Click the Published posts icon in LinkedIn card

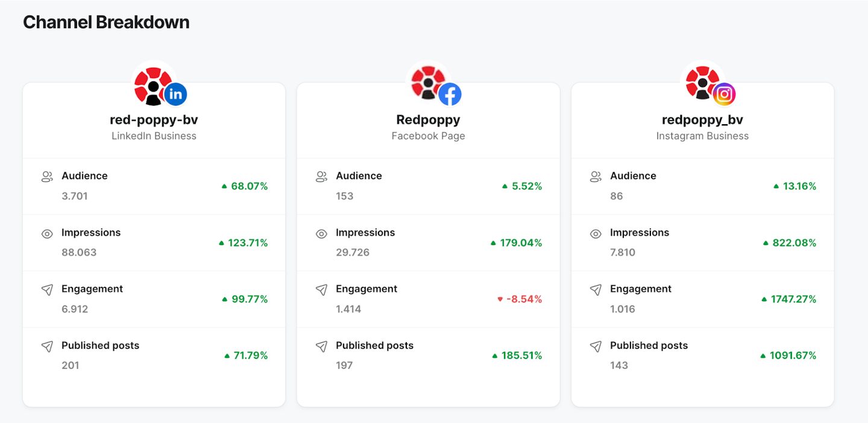(x=47, y=346)
